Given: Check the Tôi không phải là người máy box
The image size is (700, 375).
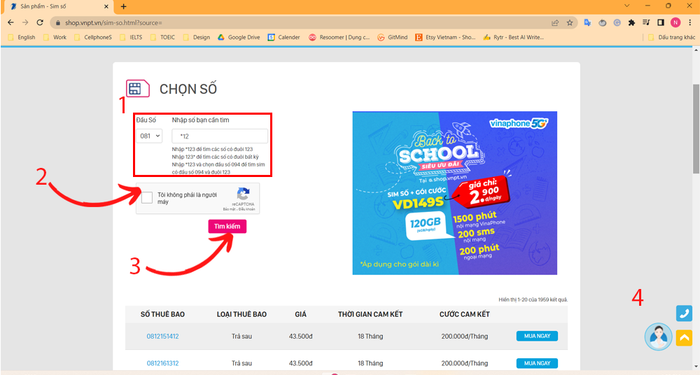Looking at the screenshot, I should (x=147, y=197).
